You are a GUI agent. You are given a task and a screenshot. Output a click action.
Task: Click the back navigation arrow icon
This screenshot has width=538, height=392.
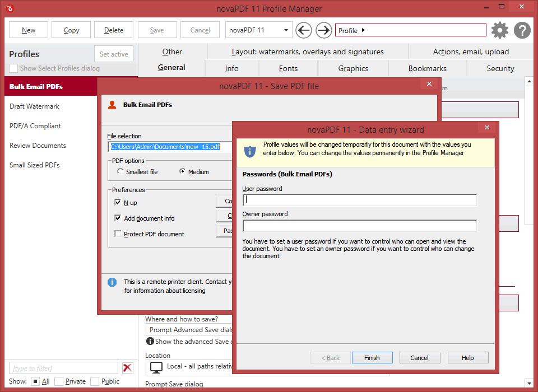304,31
